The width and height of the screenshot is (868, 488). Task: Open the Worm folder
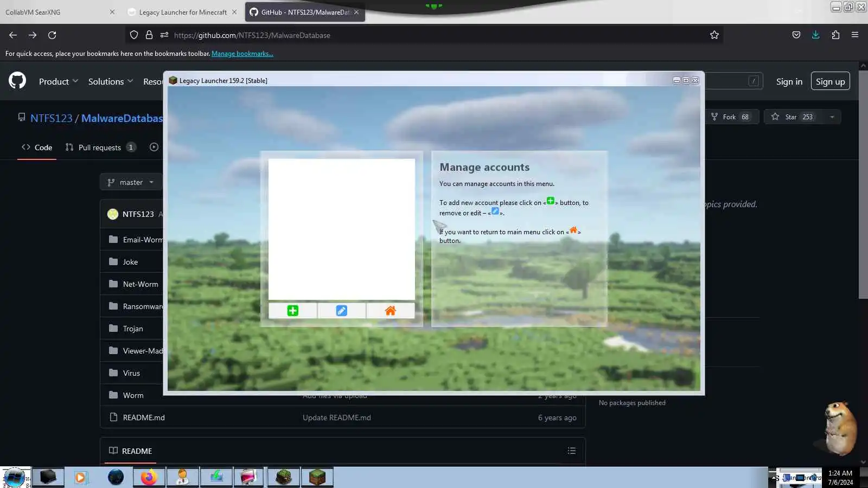click(x=133, y=395)
